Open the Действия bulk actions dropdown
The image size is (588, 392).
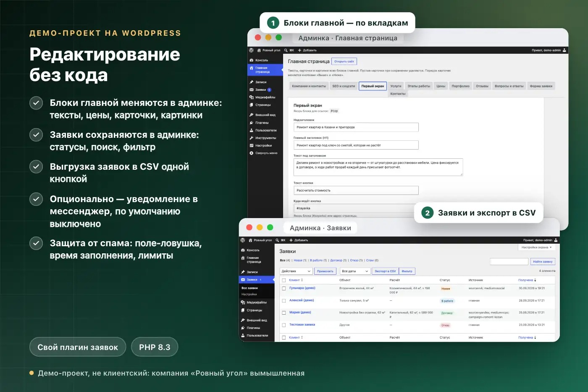point(296,271)
